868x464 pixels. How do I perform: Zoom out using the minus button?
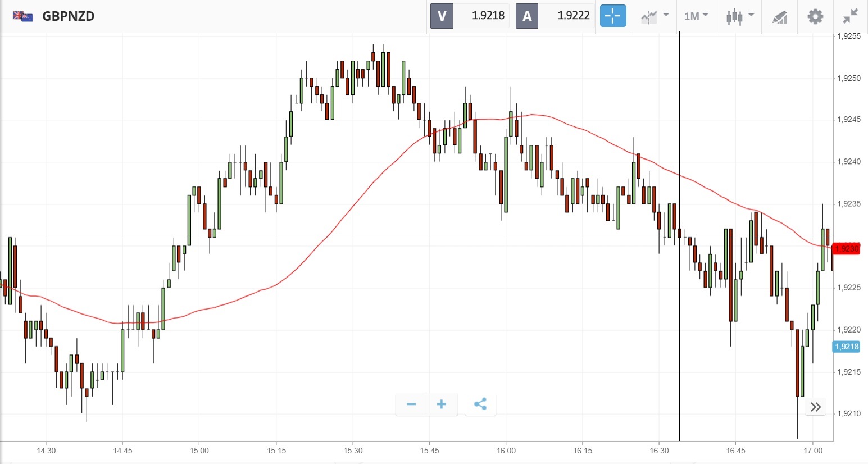click(x=411, y=404)
